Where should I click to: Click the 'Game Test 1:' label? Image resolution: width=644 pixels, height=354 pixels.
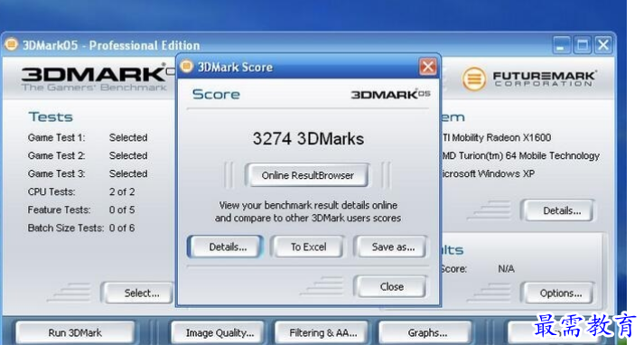click(x=56, y=137)
